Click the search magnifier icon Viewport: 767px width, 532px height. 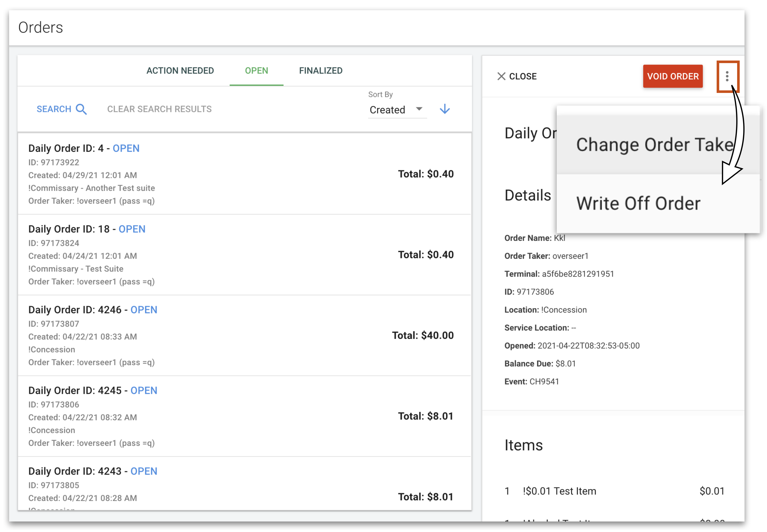[x=81, y=109]
